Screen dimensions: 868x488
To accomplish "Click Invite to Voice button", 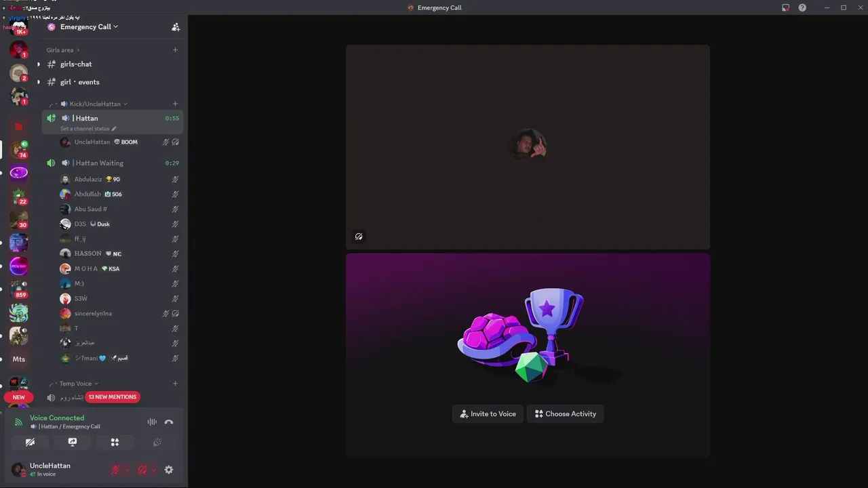I will [488, 413].
